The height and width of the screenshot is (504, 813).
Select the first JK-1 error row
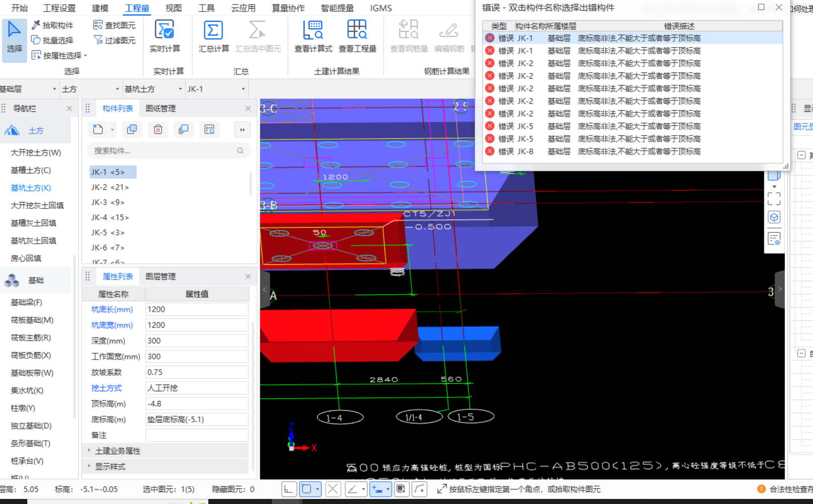point(632,38)
